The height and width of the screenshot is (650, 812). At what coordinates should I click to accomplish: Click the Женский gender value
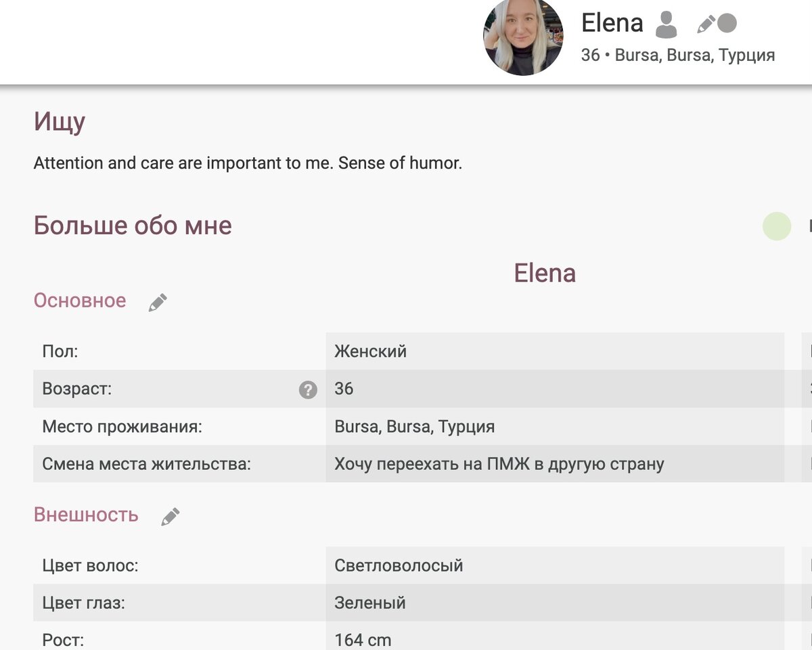pos(371,351)
